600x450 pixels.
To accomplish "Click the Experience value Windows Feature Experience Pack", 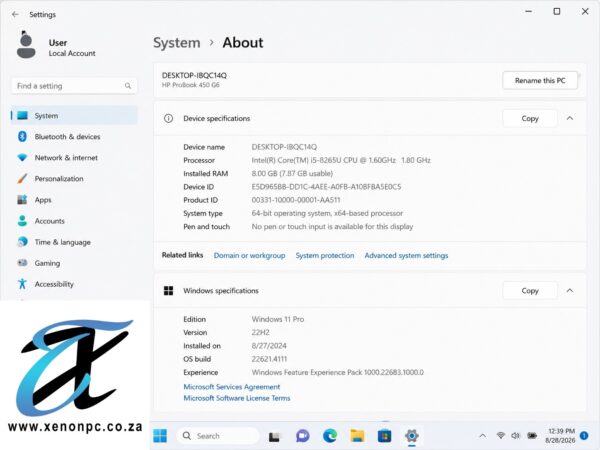I will click(338, 372).
